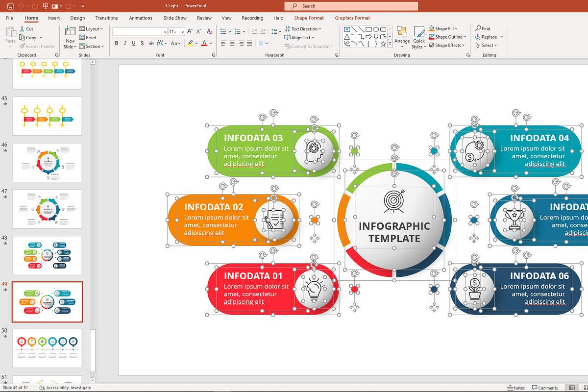Switch to the Animations tab
Screen dimensions: 588x392
(141, 18)
